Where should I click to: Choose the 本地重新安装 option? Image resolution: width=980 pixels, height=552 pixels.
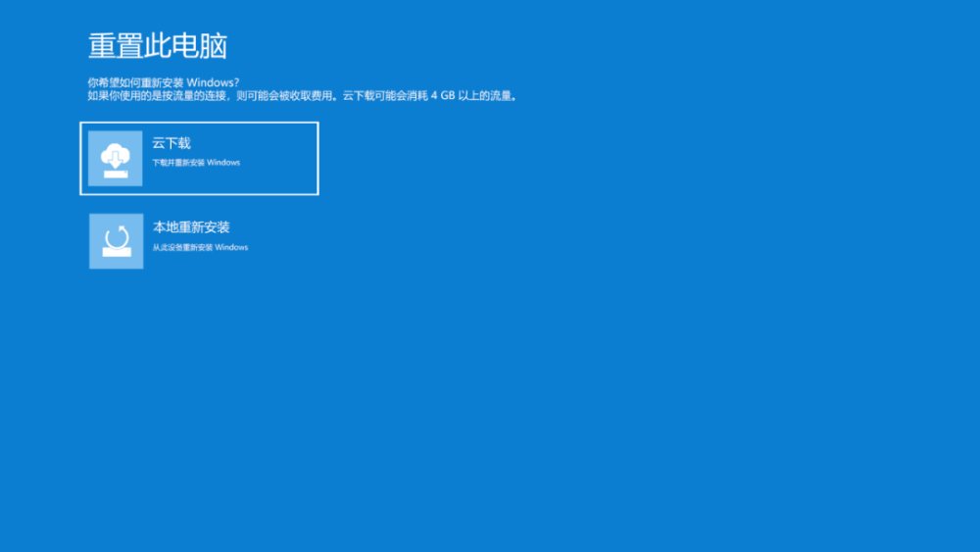coord(199,241)
